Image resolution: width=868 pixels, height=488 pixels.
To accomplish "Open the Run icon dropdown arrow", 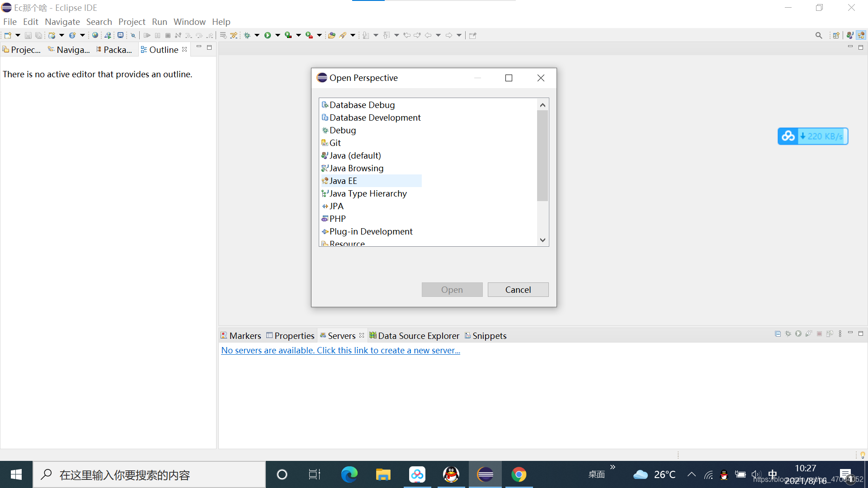I will point(278,35).
